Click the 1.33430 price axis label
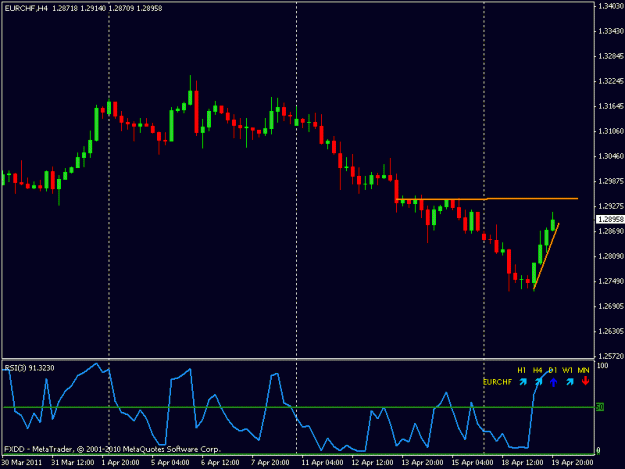Screen dimensions: 625x469 [611, 31]
